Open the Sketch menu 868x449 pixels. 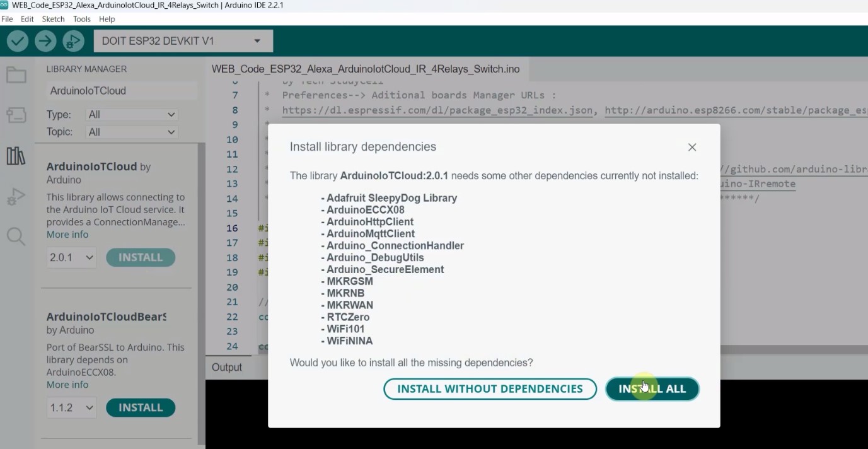pyautogui.click(x=53, y=19)
